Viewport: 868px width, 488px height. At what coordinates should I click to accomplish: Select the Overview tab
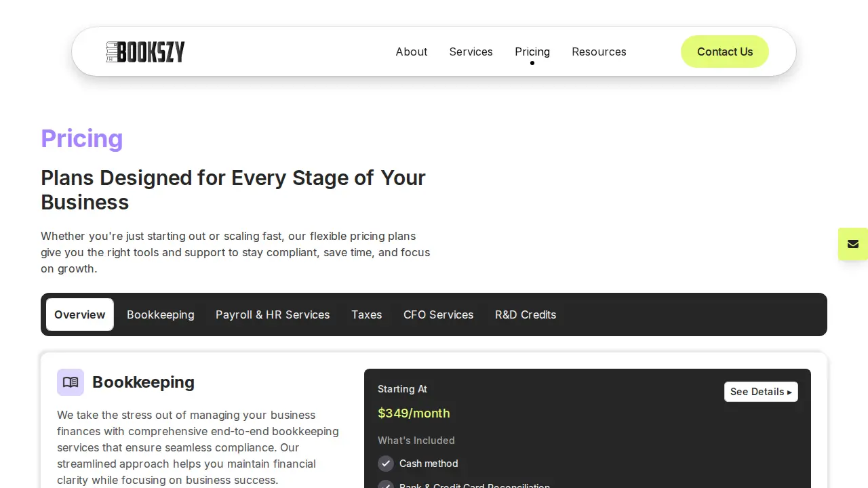coord(80,314)
